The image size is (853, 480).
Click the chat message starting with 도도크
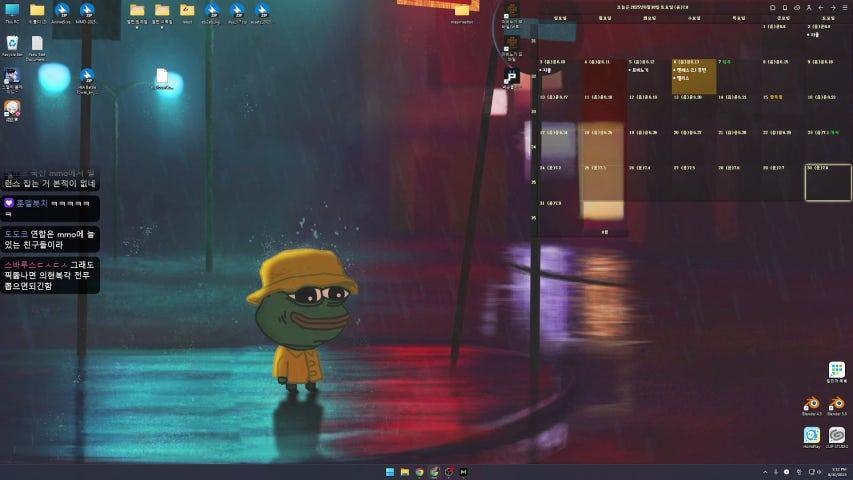pos(50,239)
